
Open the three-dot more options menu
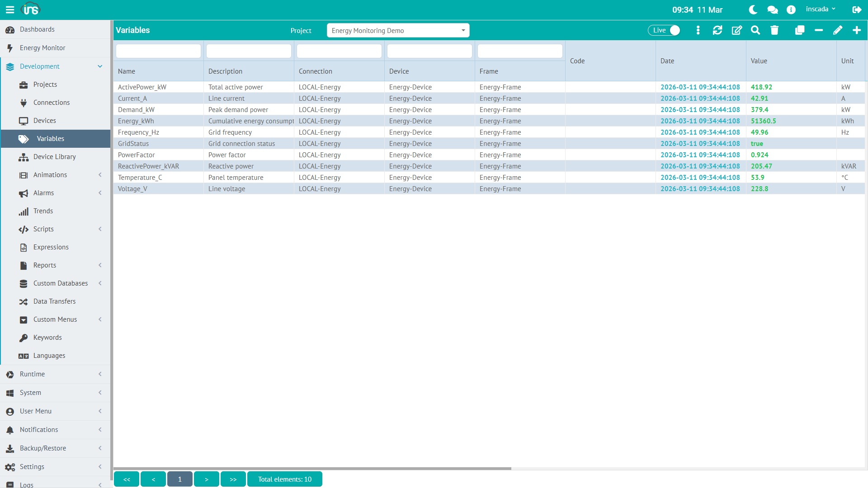coord(698,30)
